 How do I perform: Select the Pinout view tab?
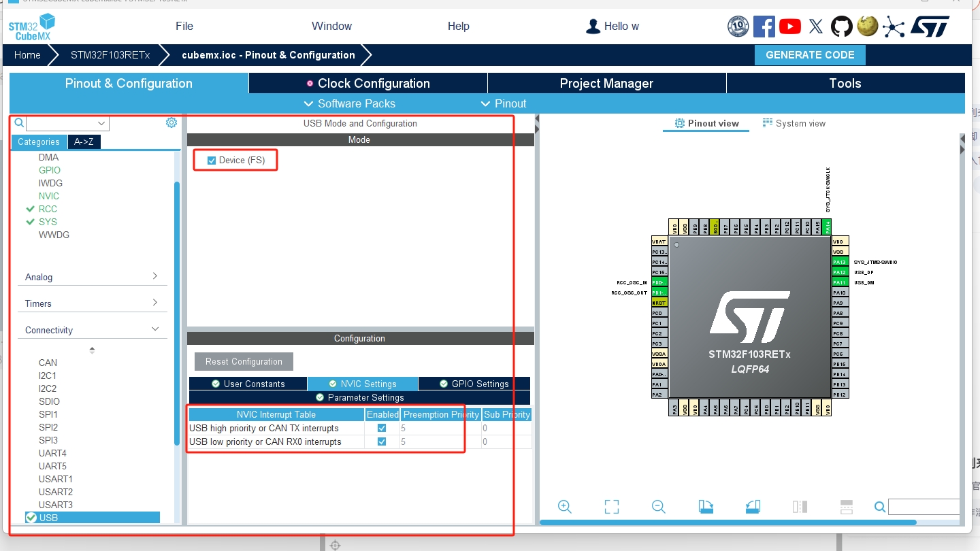click(x=706, y=123)
